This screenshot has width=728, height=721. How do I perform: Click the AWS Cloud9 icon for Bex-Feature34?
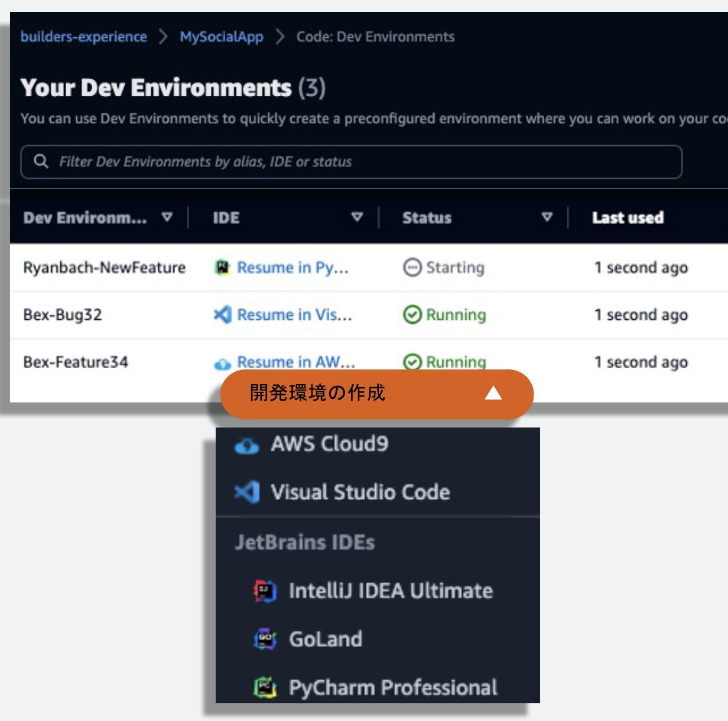pyautogui.click(x=221, y=362)
